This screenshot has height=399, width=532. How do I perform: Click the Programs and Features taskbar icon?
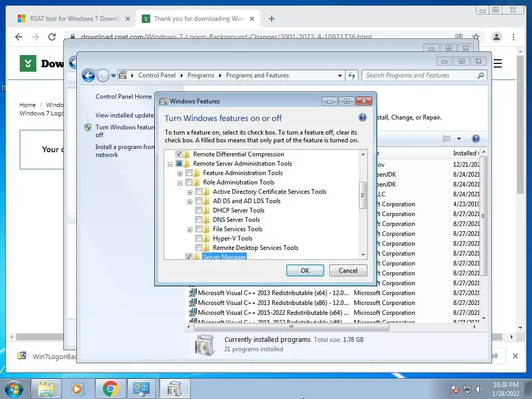pos(174,389)
